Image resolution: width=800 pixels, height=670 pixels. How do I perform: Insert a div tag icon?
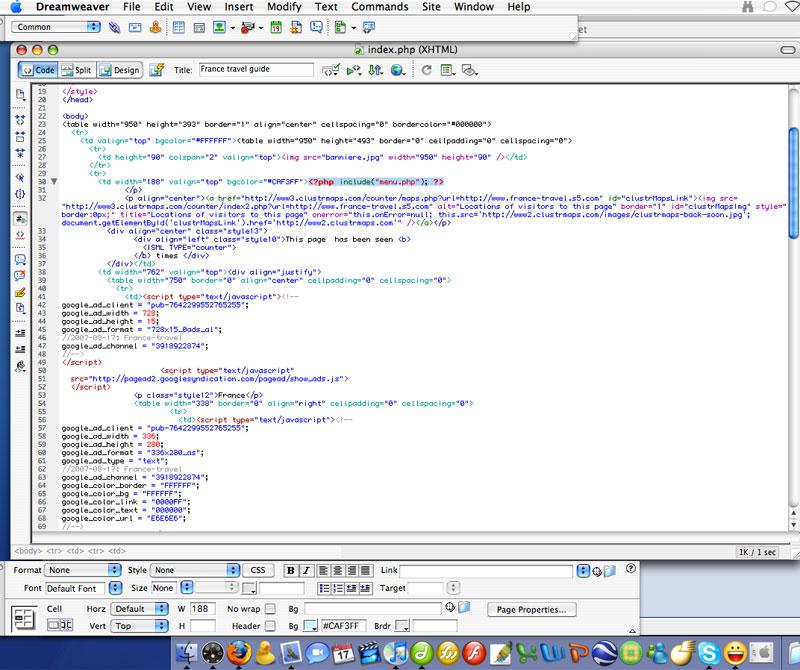(x=199, y=27)
